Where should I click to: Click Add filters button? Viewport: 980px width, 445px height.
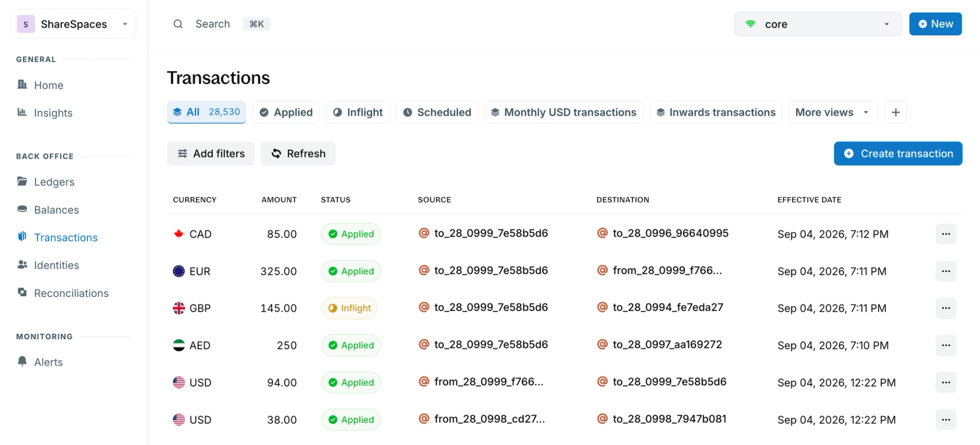pyautogui.click(x=211, y=154)
